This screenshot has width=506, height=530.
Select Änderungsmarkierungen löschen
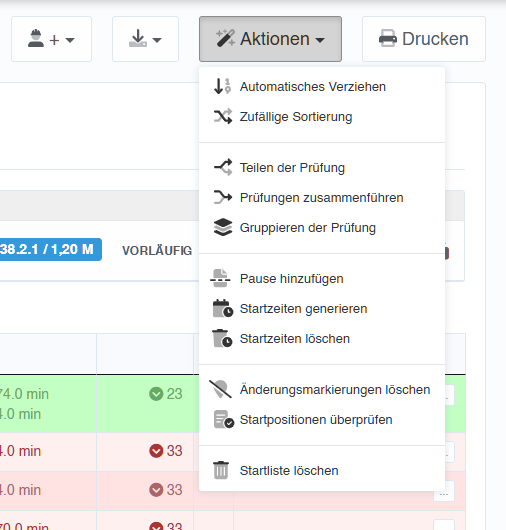322,390
